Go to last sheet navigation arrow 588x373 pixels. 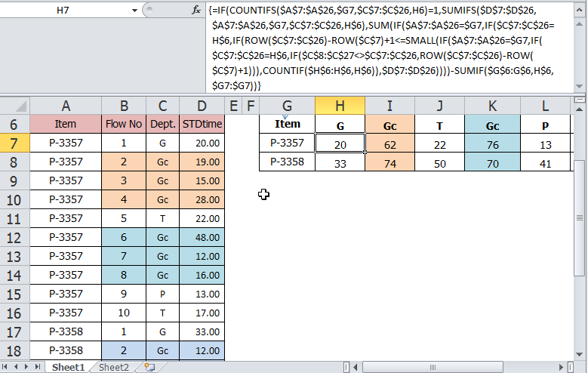coord(38,367)
